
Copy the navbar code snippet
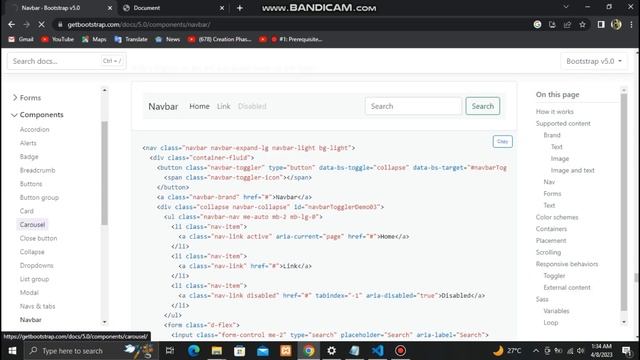click(x=502, y=142)
